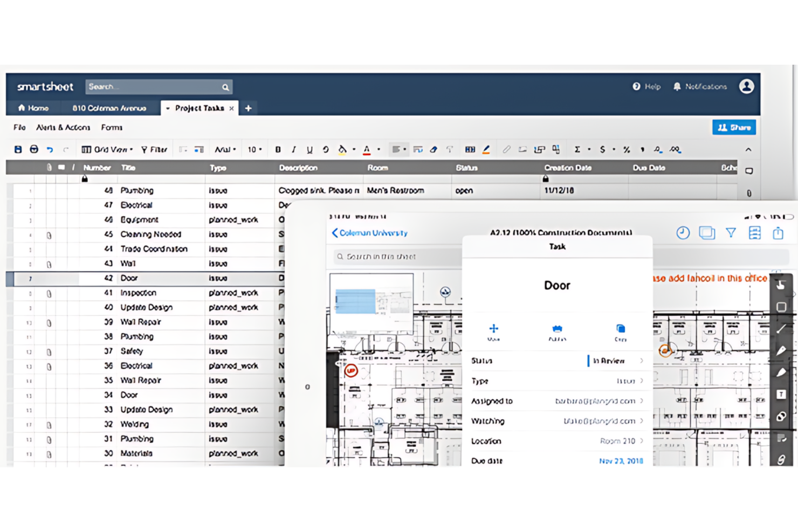Viewport: 798px width, 532px height.
Task: Open the Forms menu
Action: tap(112, 128)
